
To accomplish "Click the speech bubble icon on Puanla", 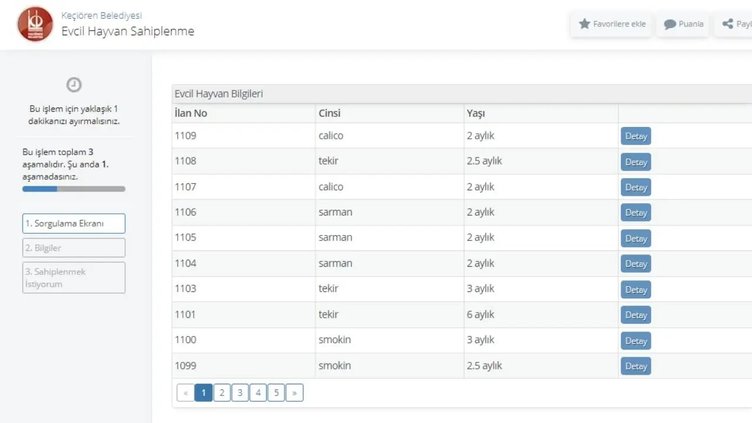I will coord(670,24).
